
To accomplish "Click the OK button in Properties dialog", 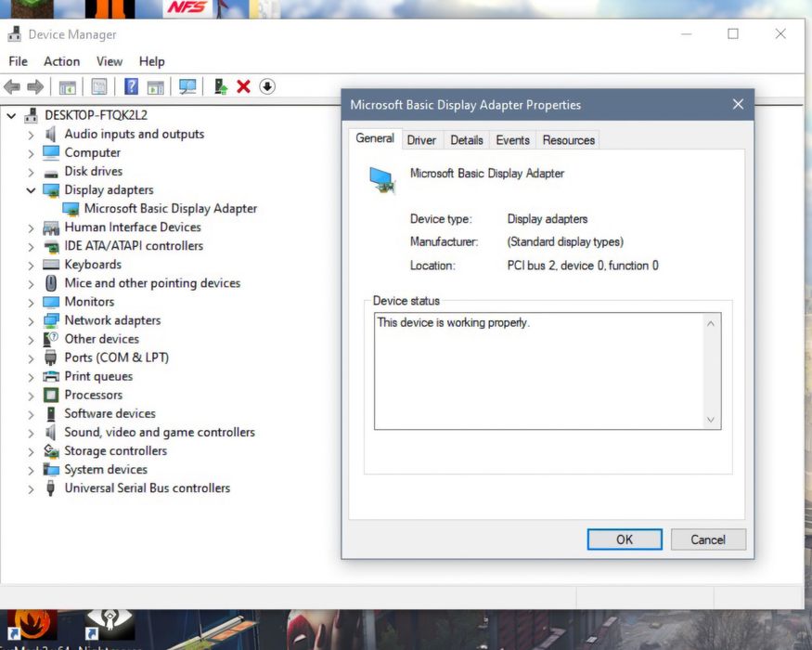I will pos(625,539).
